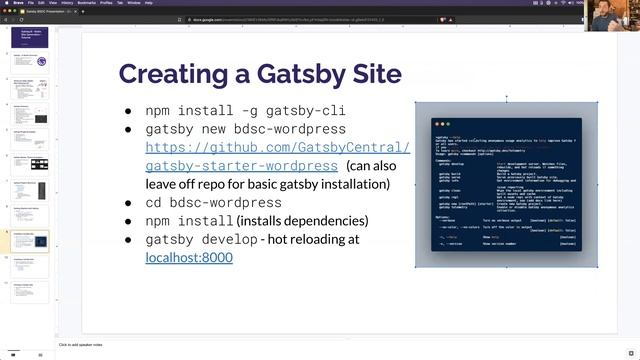Select the highlighted ninth slide thumbnail
The image size is (640, 360).
click(x=30, y=241)
